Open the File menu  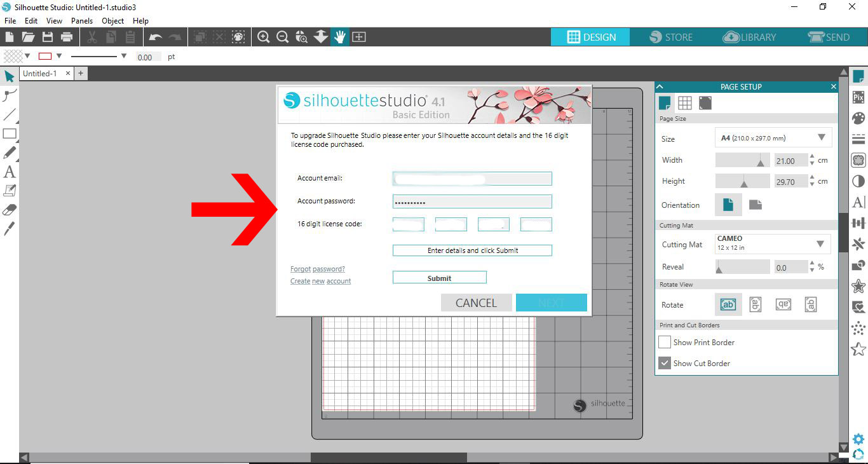click(10, 21)
